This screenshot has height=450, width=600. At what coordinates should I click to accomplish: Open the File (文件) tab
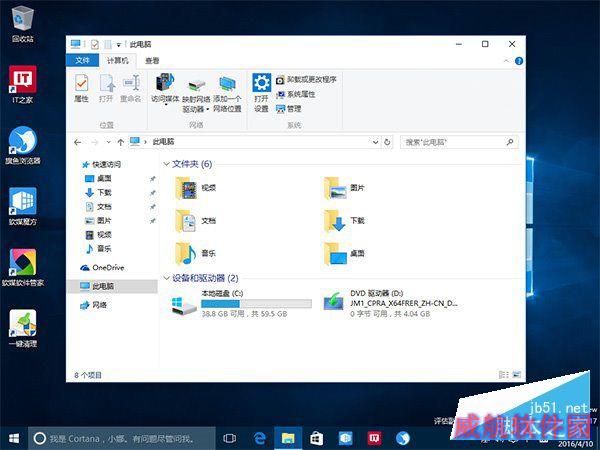(82, 60)
